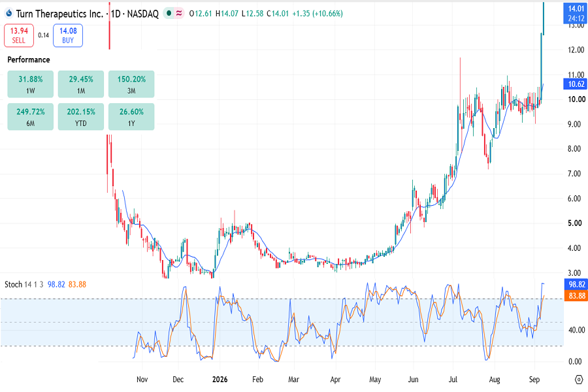
Task: Click the 10.00 price scale label
Action: (x=576, y=99)
